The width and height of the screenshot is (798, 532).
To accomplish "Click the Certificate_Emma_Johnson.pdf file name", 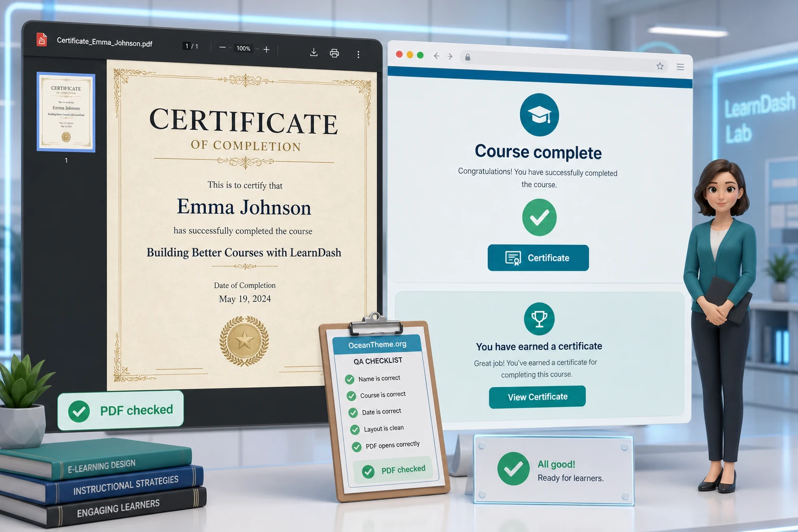I will tap(104, 42).
